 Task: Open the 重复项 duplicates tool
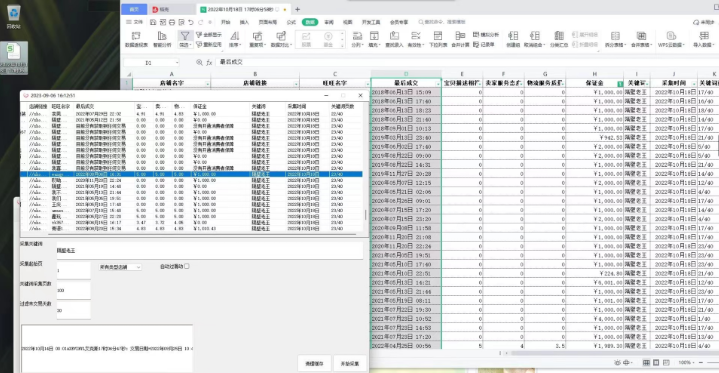tap(257, 39)
